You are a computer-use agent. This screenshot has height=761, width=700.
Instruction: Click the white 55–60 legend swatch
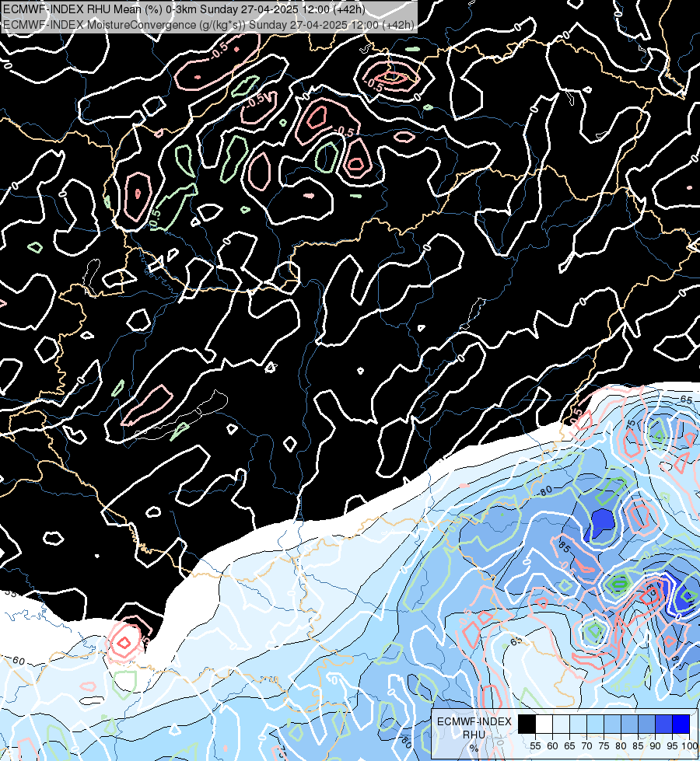(x=544, y=724)
